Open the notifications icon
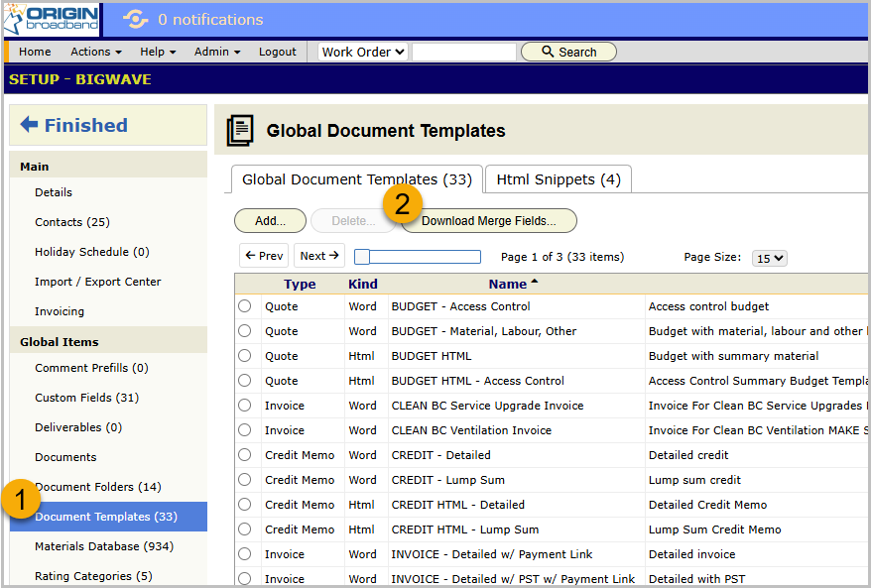The image size is (871, 588). (135, 20)
